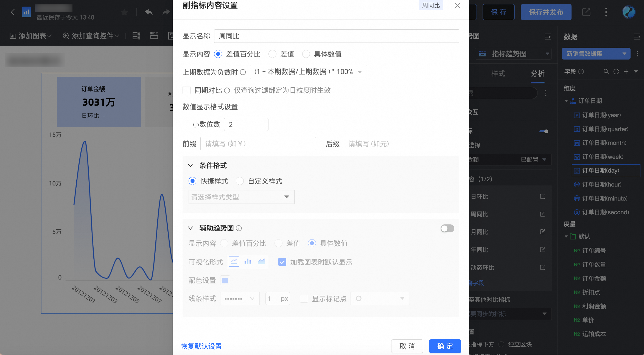644x355 pixels.
Task: Select the 自定义样式 radio option
Action: (240, 181)
